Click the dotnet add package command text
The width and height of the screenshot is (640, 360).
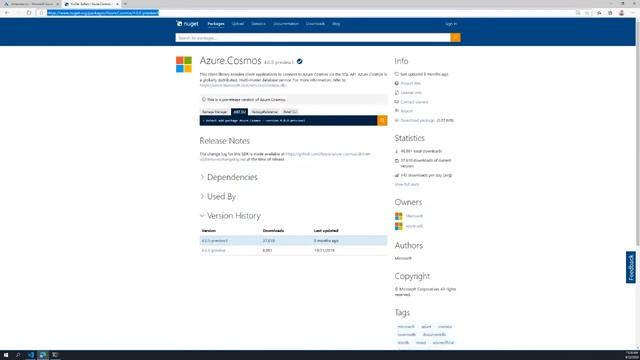click(x=254, y=120)
